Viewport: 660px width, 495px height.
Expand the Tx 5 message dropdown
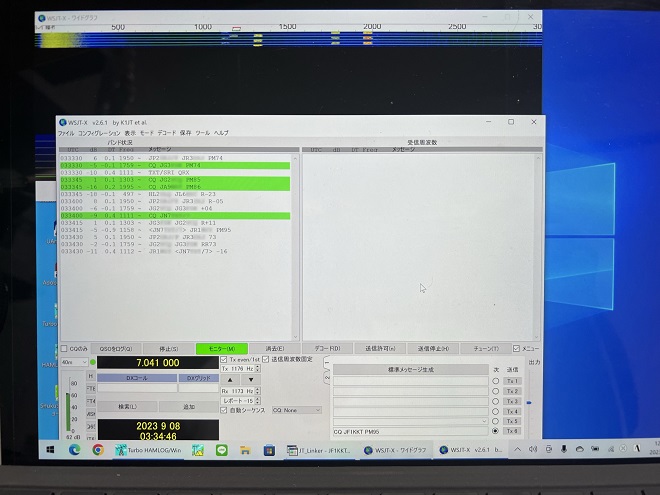click(484, 421)
